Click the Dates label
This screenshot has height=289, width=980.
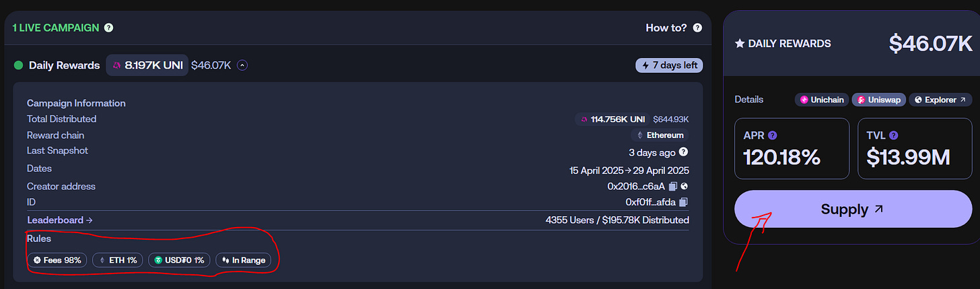coord(39,168)
